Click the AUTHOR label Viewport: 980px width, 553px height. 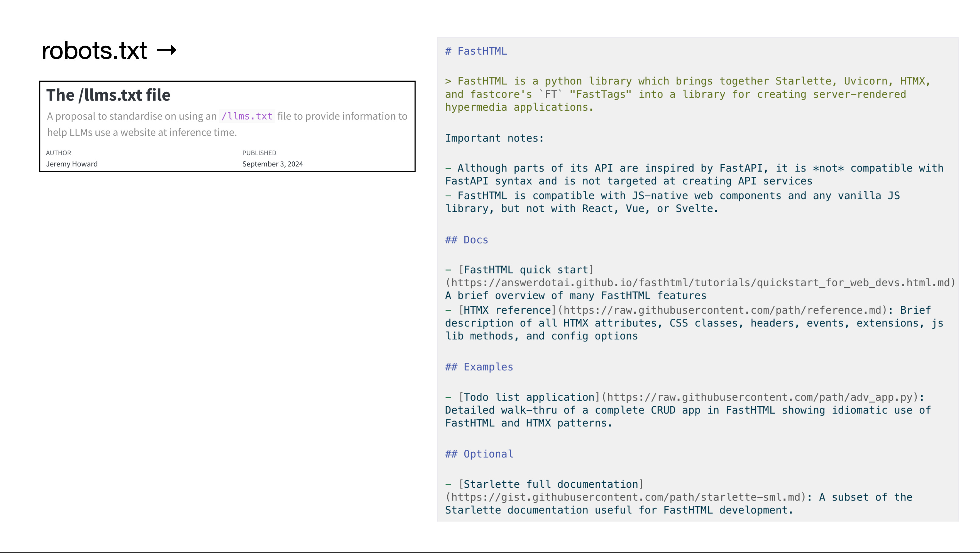(58, 153)
